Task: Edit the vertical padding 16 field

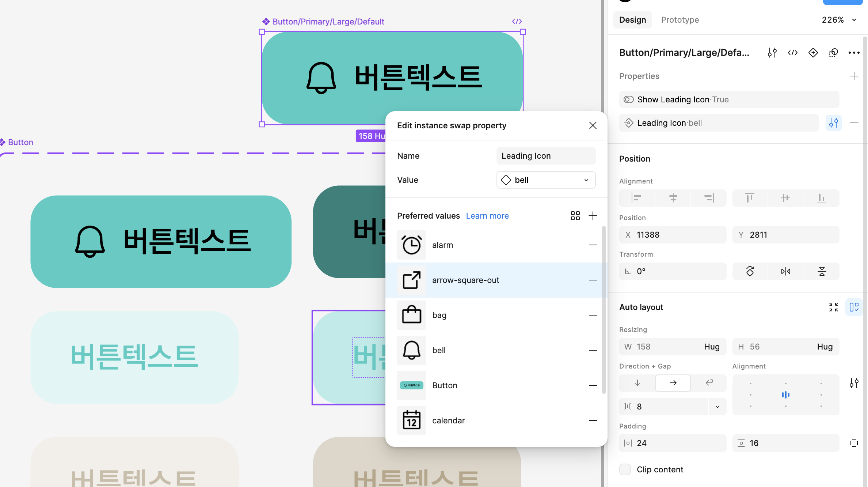Action: [x=785, y=443]
